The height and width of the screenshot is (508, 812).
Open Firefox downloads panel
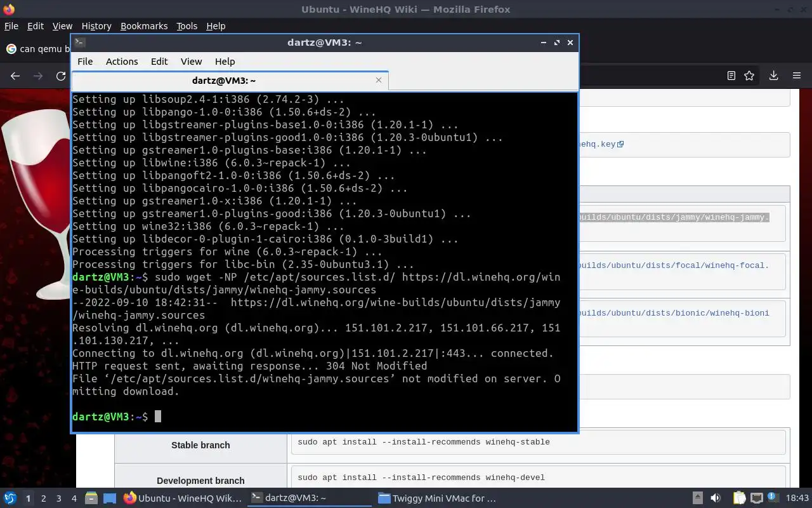(773, 76)
